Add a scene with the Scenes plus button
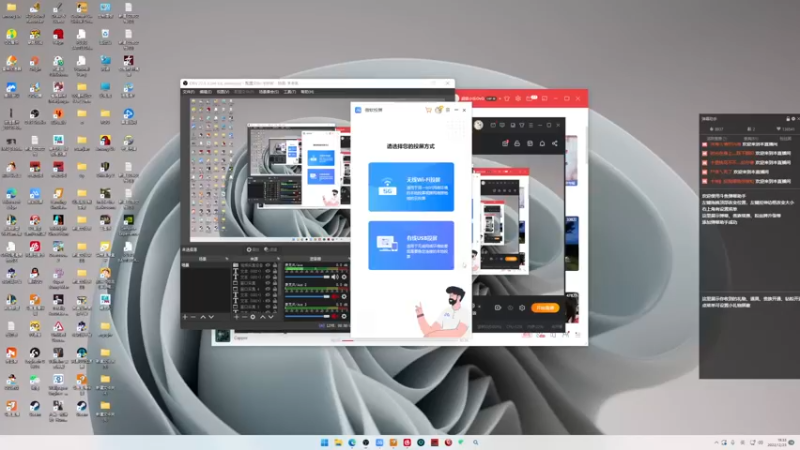 (x=185, y=317)
